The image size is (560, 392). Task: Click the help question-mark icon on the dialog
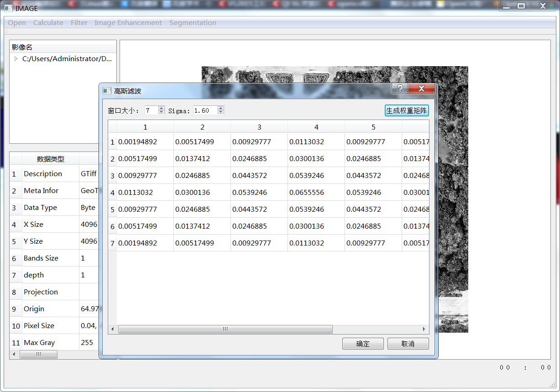click(x=399, y=89)
